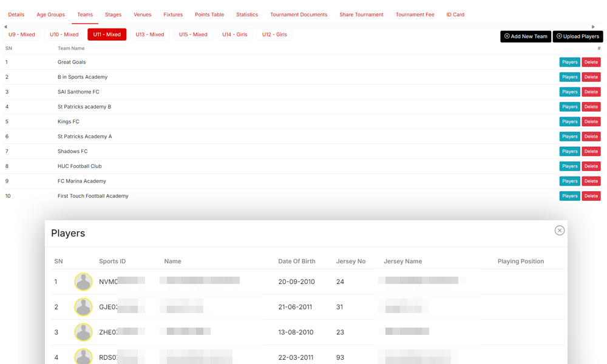The width and height of the screenshot is (607, 364).
Task: Go to Tournament Documents tab
Action: [x=299, y=15]
